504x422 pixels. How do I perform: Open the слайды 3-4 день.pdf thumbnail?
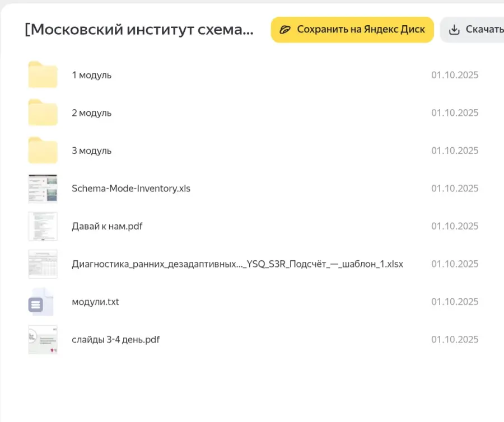pyautogui.click(x=43, y=340)
